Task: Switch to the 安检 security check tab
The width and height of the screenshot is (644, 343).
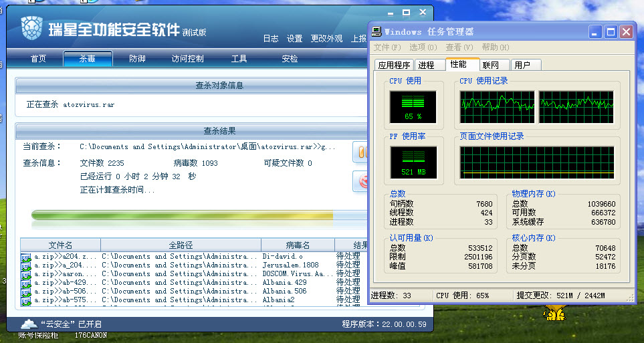Action: [x=290, y=59]
